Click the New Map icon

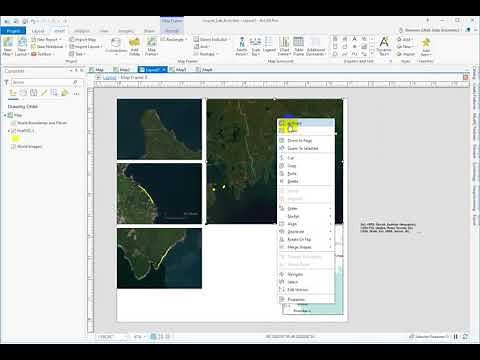(x=7, y=46)
